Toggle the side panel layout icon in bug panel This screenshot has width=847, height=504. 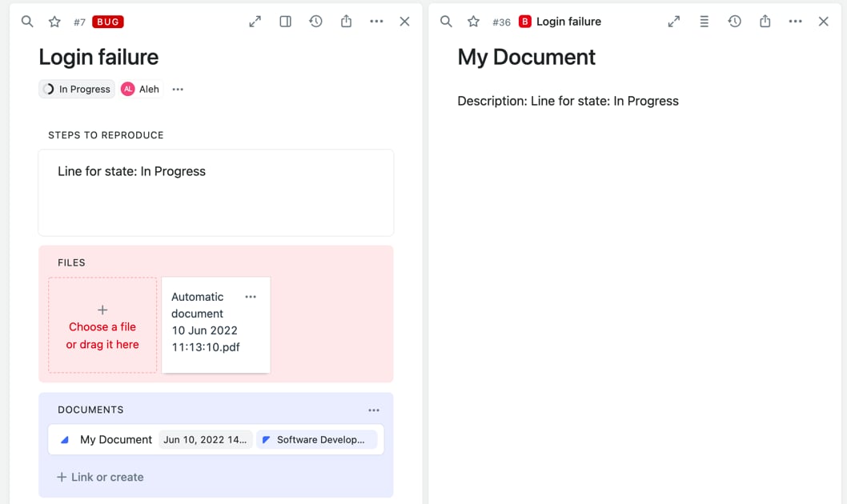pos(285,22)
